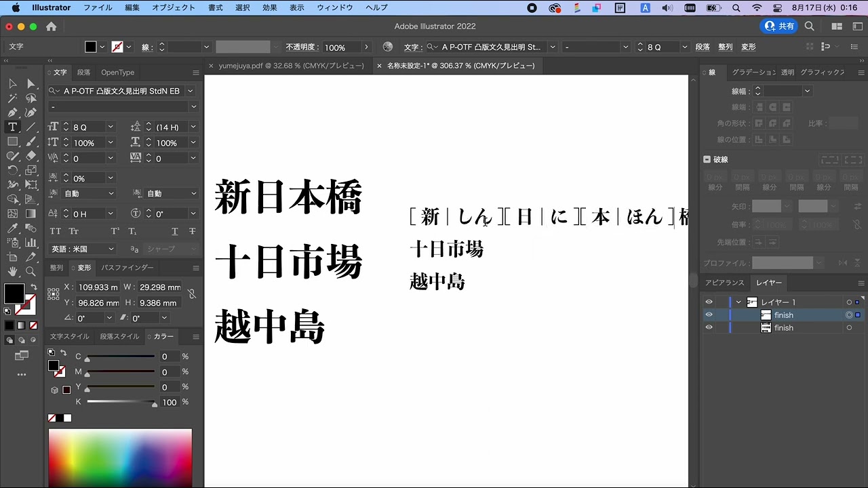Select the Eyedropper tool

pyautogui.click(x=12, y=228)
